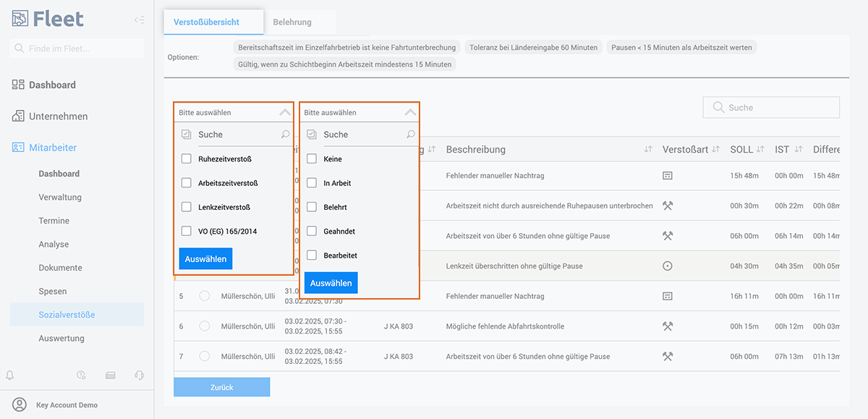868x419 pixels.
Task: Focus the Finde im Fleet search field
Action: [x=77, y=48]
